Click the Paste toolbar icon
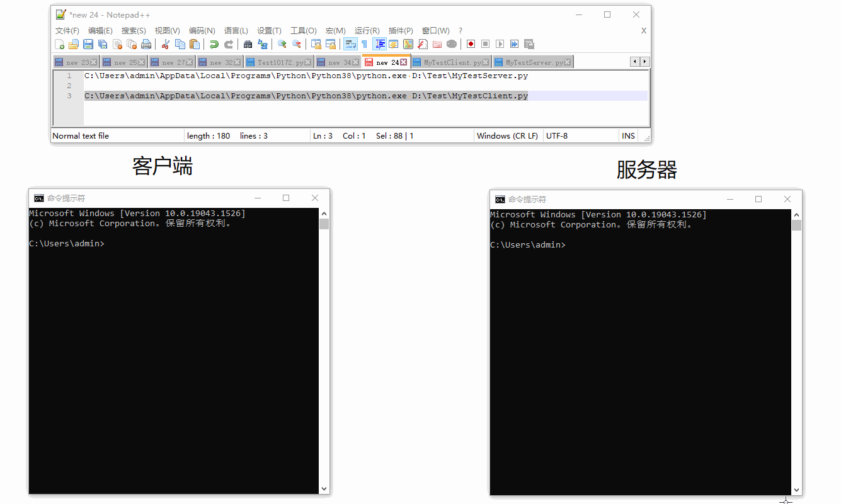 (194, 43)
